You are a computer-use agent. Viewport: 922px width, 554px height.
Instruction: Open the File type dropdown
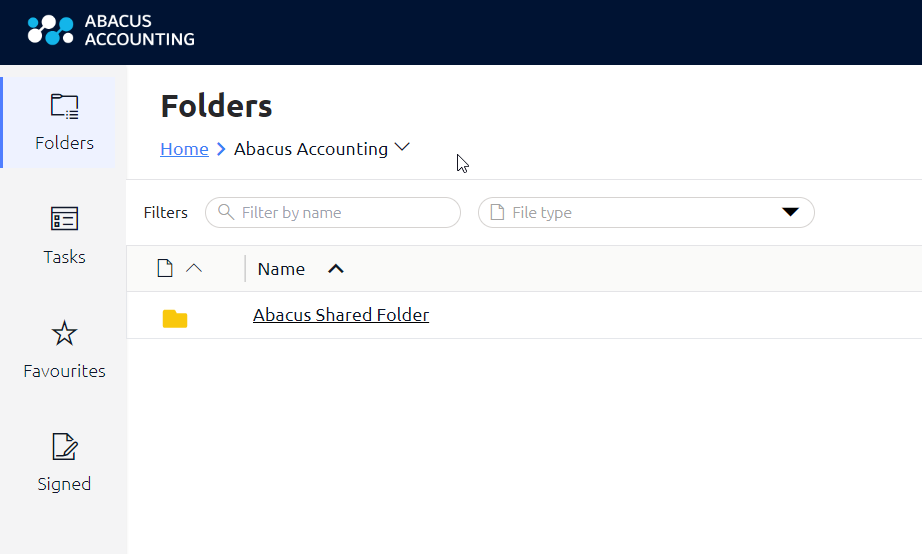[x=646, y=212]
